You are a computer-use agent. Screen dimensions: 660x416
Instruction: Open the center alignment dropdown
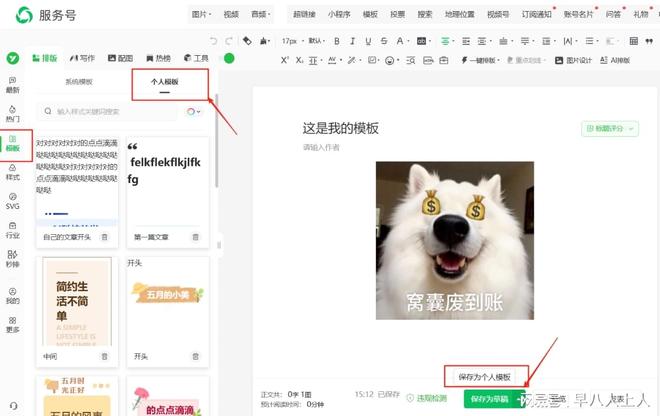(x=447, y=41)
